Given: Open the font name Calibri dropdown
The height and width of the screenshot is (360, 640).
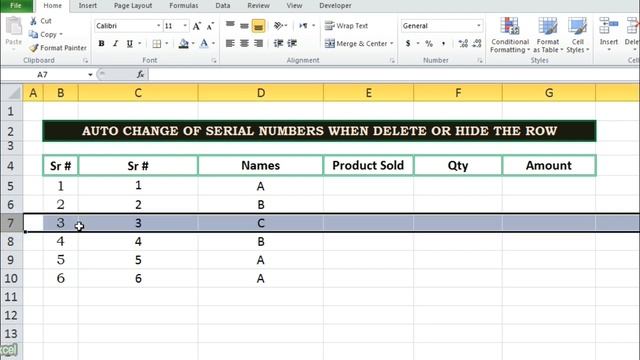Looking at the screenshot, I should [x=158, y=26].
